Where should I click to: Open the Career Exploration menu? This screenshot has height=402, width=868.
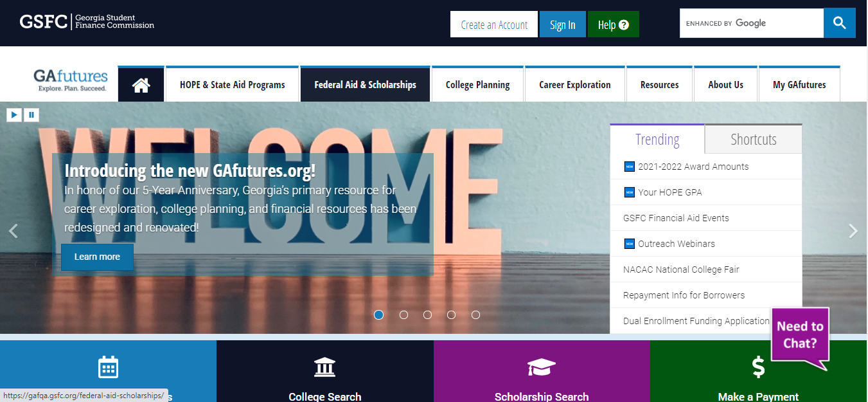click(x=575, y=85)
